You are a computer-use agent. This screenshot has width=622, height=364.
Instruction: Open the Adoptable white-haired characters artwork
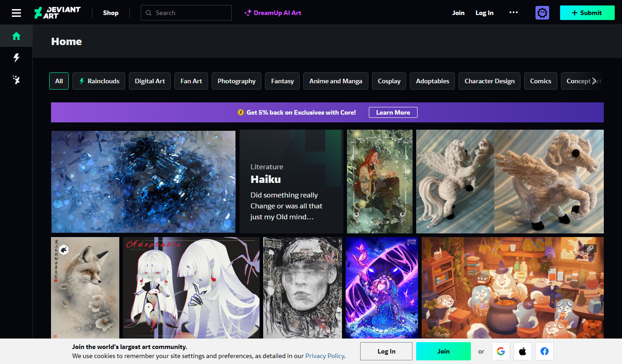(191, 288)
